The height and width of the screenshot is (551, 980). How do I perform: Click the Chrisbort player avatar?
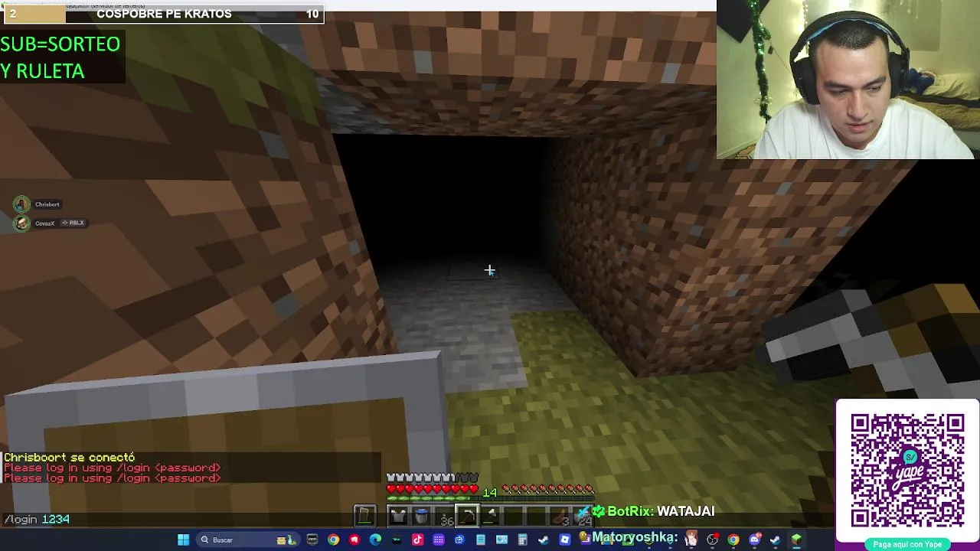[x=21, y=204]
